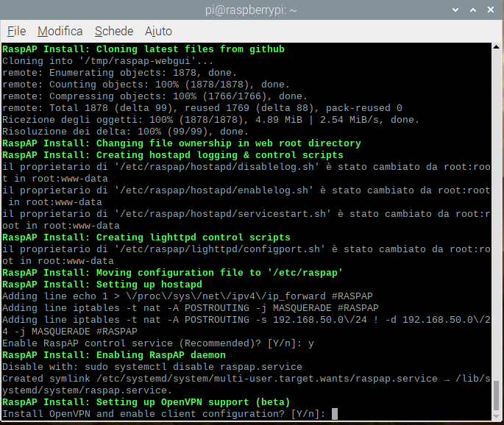Viewport: 504px width, 425px height.
Task: Open the File menu
Action: [x=16, y=31]
